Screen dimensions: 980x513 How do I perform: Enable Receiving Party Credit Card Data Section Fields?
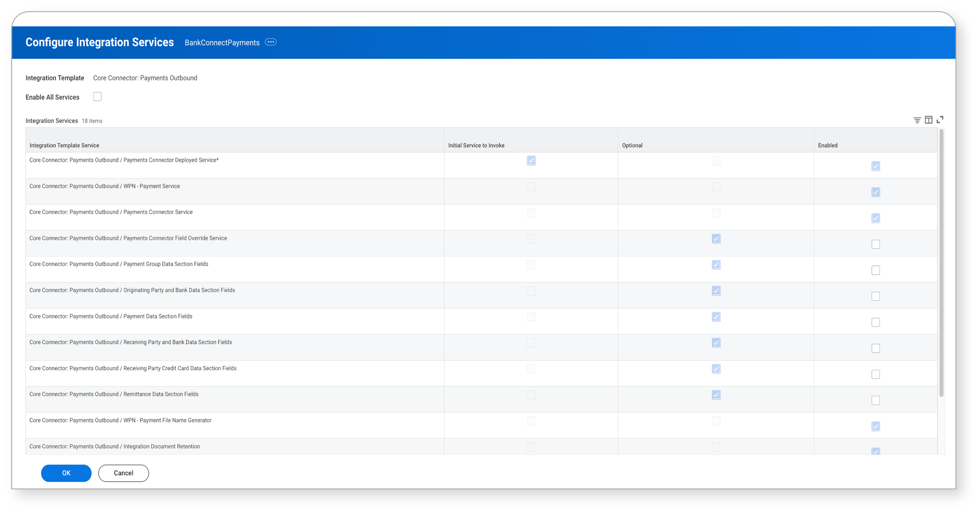tap(875, 374)
